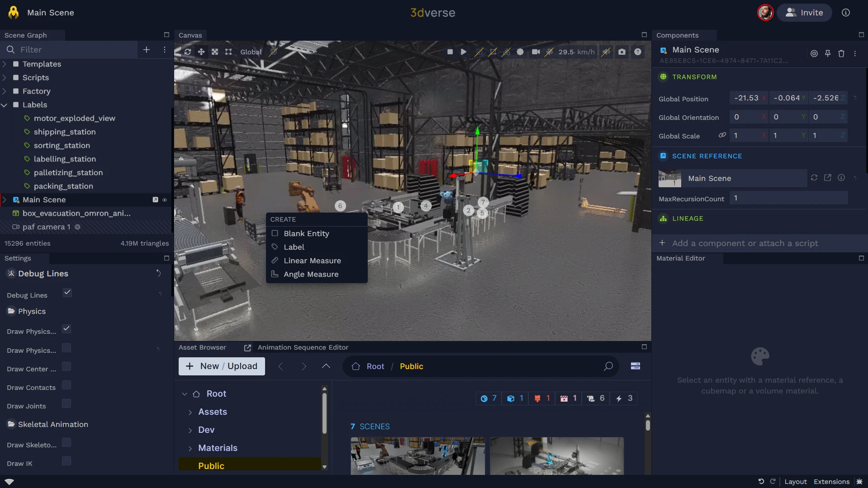Click the uniform scale link icon
This screenshot has width=868, height=488.
click(x=722, y=135)
